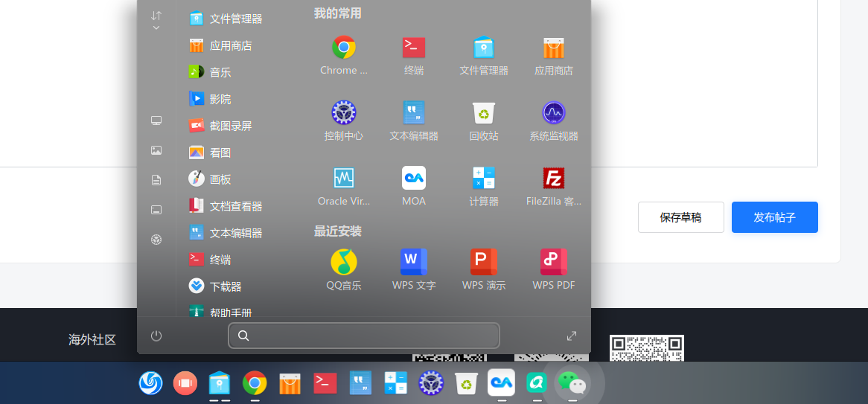Image resolution: width=868 pixels, height=404 pixels.
Task: Select 画板 in the app list
Action: [210, 179]
